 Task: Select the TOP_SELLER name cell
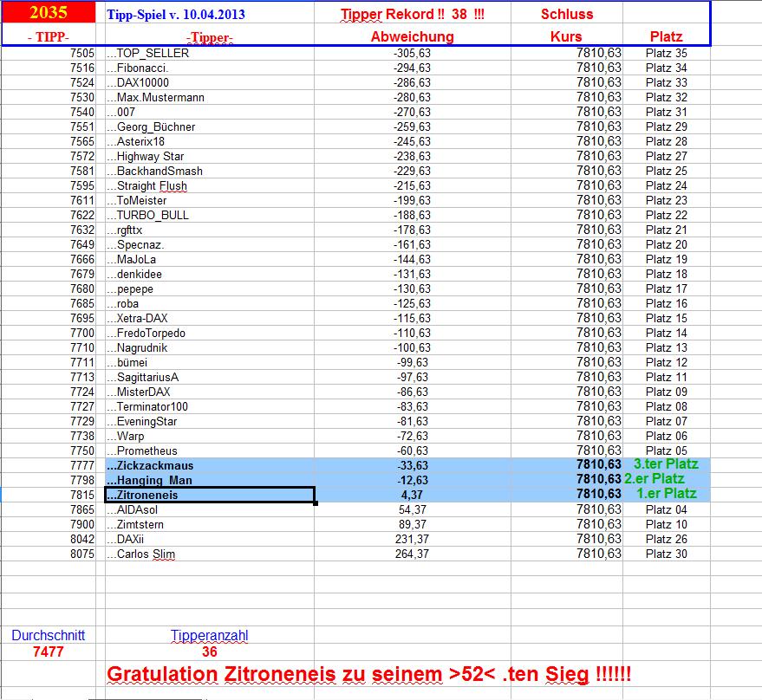210,54
